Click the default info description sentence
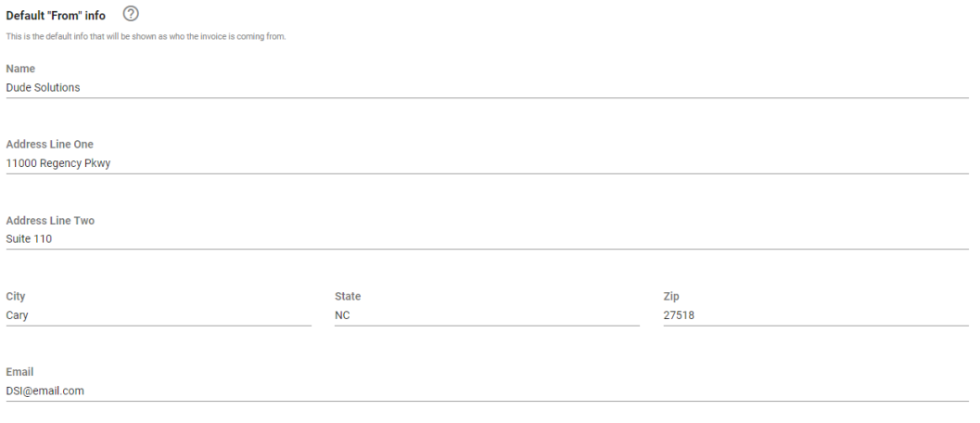The image size is (980, 423). (x=146, y=37)
